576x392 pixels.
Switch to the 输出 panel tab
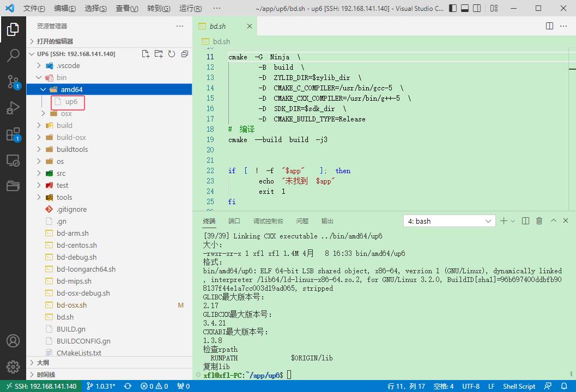coord(328,221)
